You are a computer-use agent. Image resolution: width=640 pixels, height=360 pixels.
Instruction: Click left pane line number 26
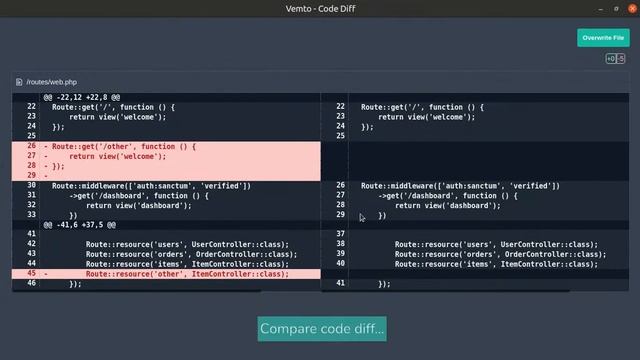[31, 146]
